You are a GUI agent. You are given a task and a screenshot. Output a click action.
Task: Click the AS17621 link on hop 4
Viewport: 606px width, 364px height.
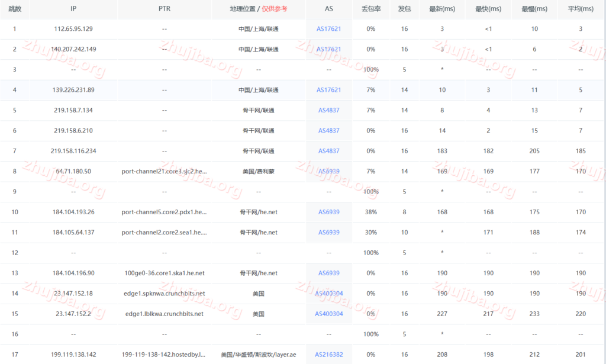329,90
